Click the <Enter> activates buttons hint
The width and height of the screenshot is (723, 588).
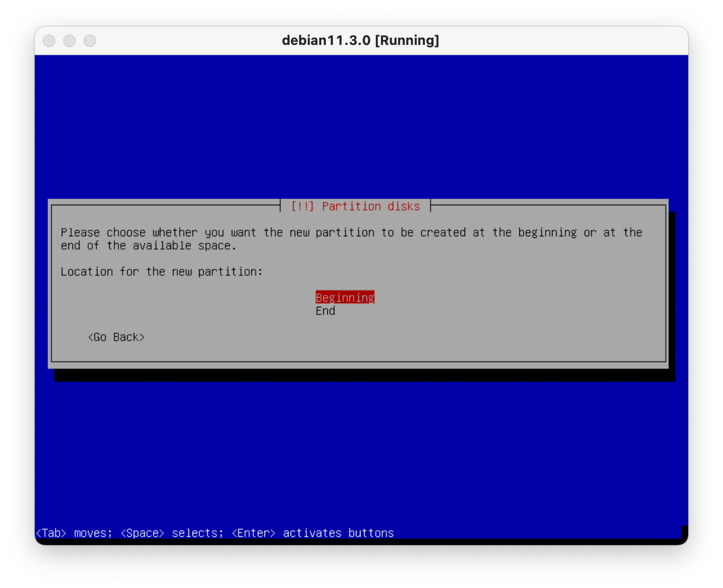pyautogui.click(x=312, y=533)
